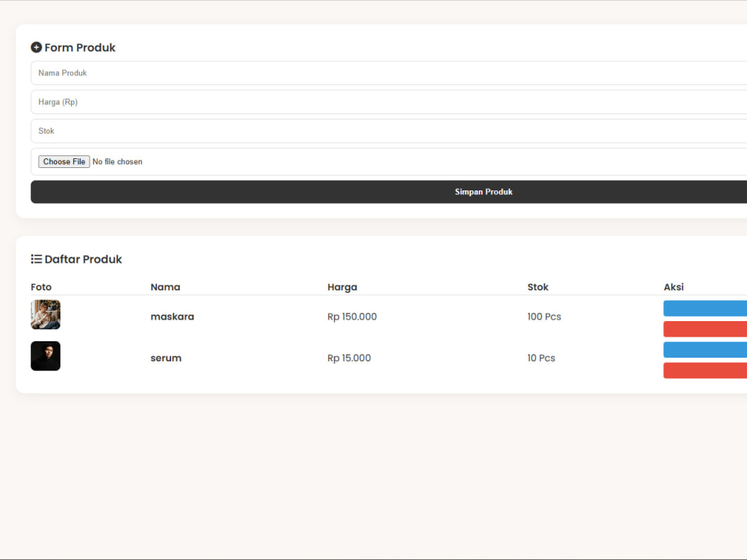Open the maskara product photo thumbnail

(46, 314)
